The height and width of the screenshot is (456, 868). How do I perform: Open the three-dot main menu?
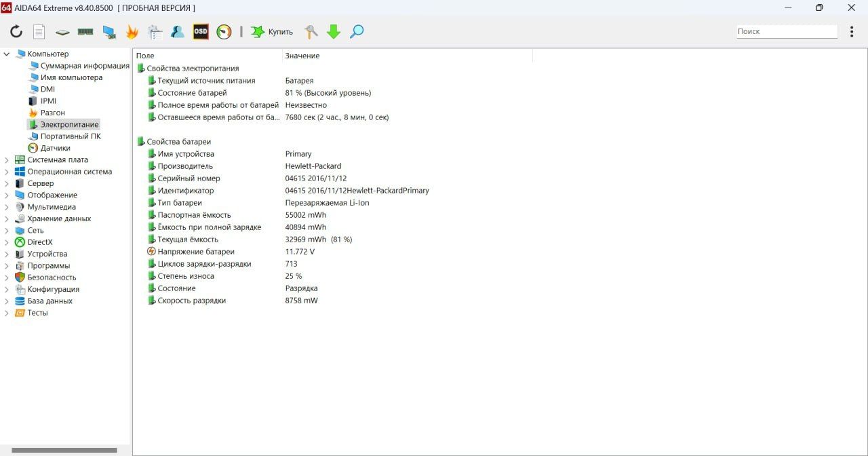[x=852, y=31]
